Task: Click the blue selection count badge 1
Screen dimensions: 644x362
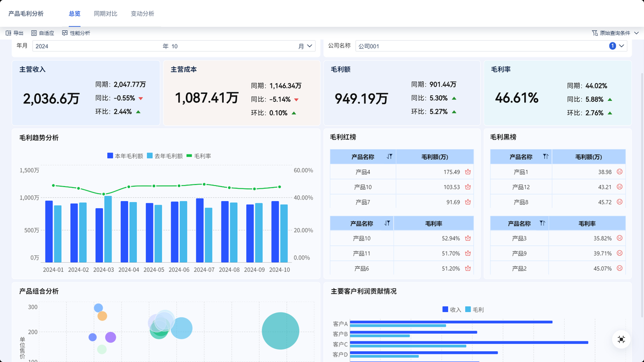Action: (612, 46)
